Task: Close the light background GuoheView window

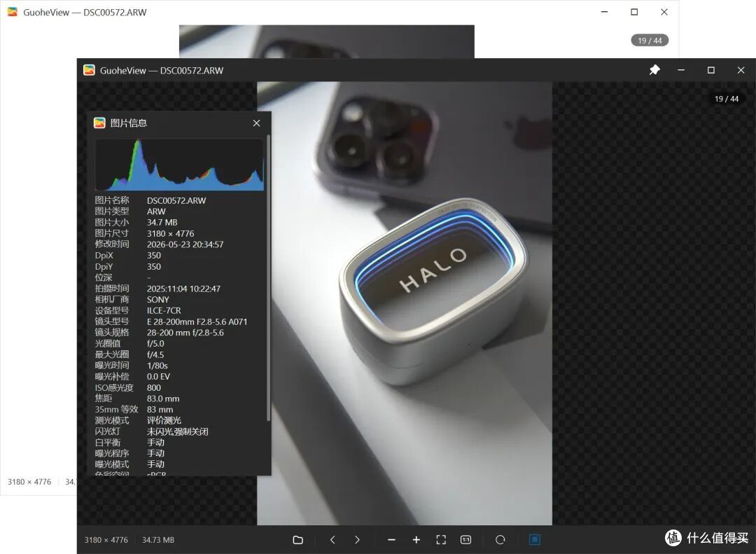Action: [x=664, y=12]
